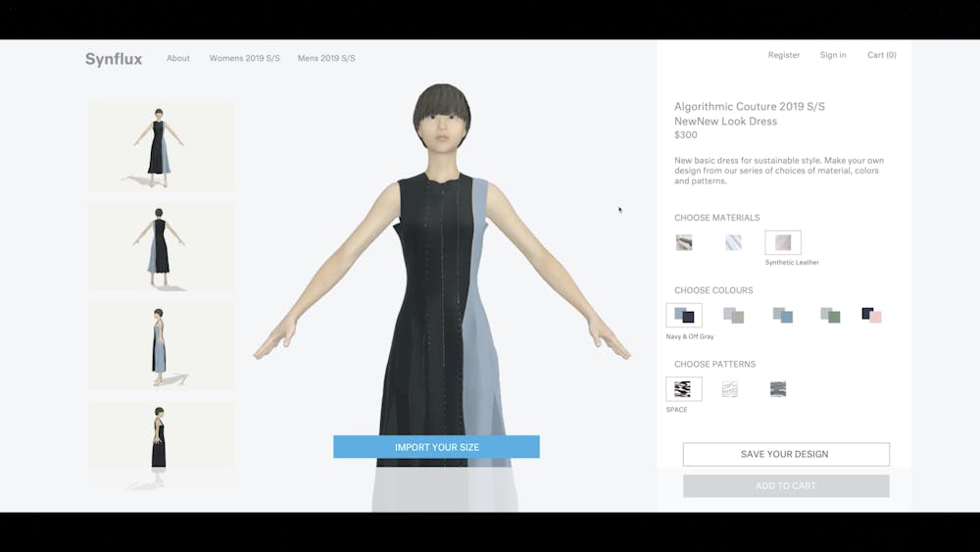The image size is (980, 552).
Task: Choose the navy and pink colour combo
Action: [871, 315]
